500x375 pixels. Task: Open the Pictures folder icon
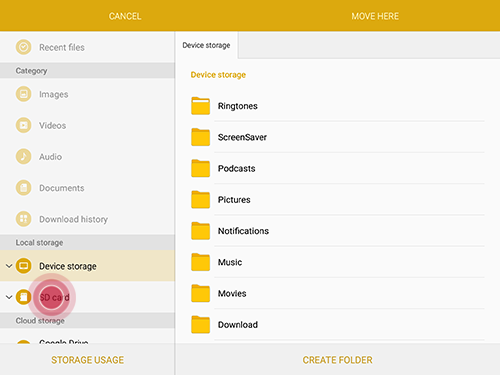click(x=200, y=199)
